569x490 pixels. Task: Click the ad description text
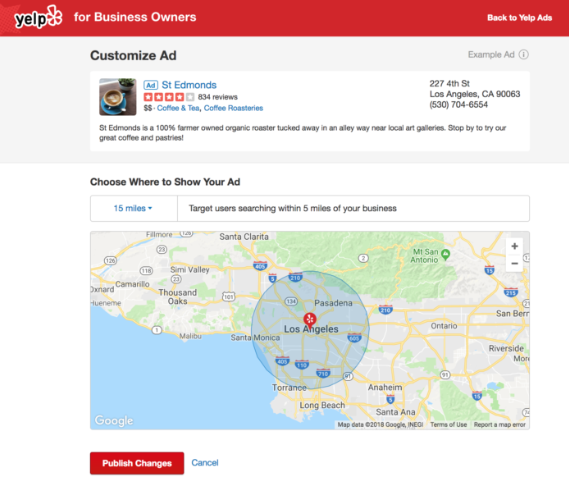[303, 133]
